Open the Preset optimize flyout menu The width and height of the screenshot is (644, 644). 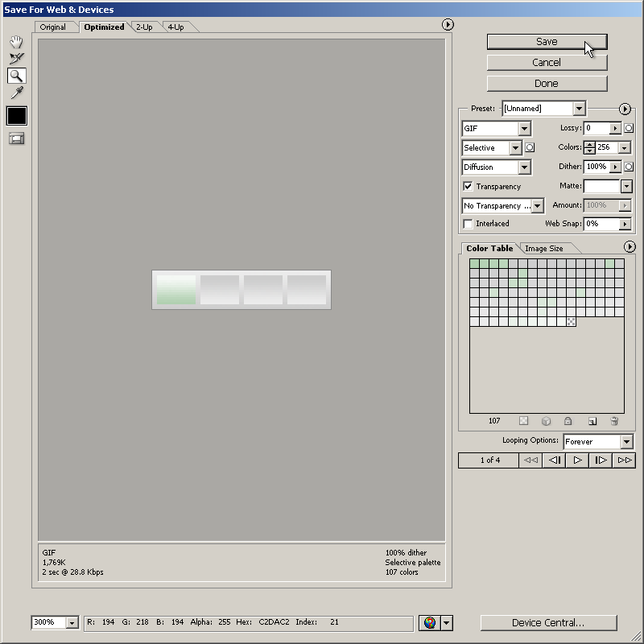625,109
